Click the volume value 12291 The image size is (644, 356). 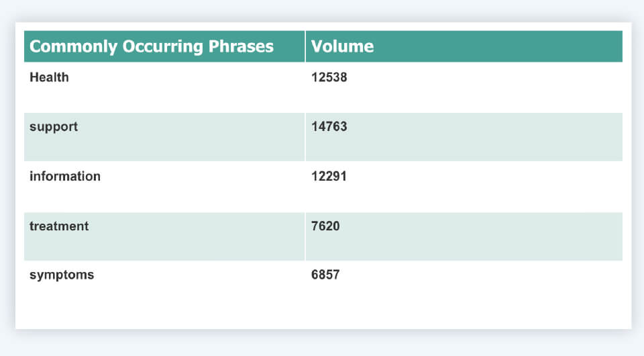329,177
